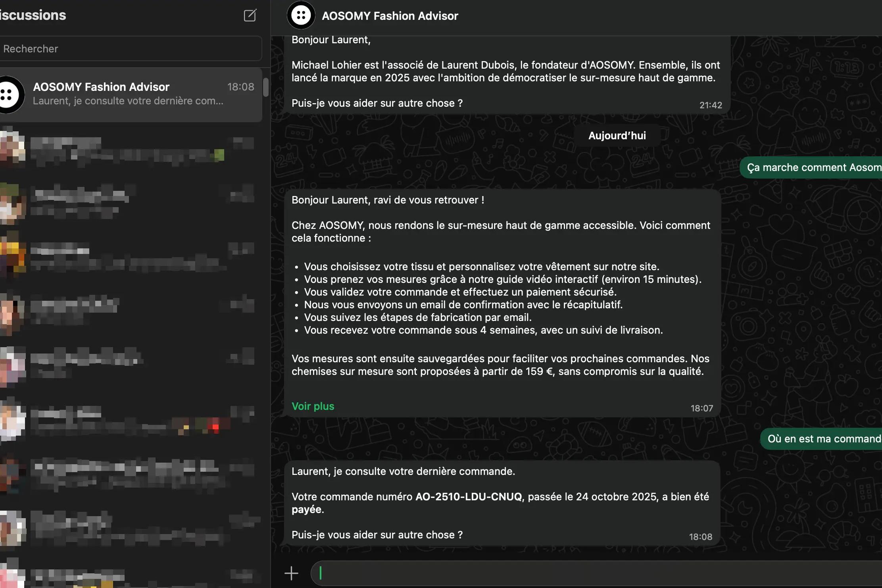Image resolution: width=882 pixels, height=588 pixels.
Task: Click "Bonjour Laurent, ravi de vous retrouver !" line
Action: point(388,200)
